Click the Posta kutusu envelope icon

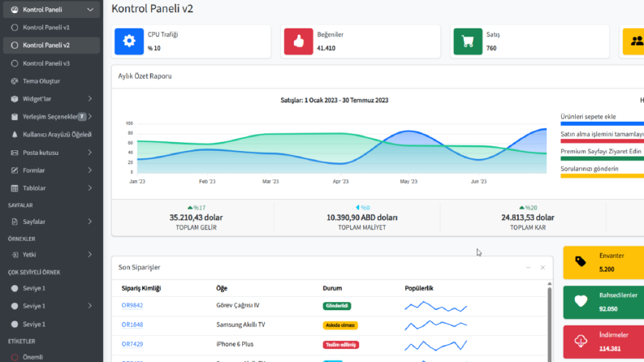tap(15, 153)
